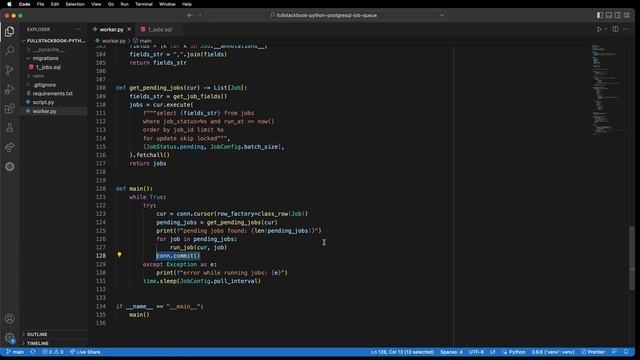
Task: Open the Go menu
Action: coord(111,4)
